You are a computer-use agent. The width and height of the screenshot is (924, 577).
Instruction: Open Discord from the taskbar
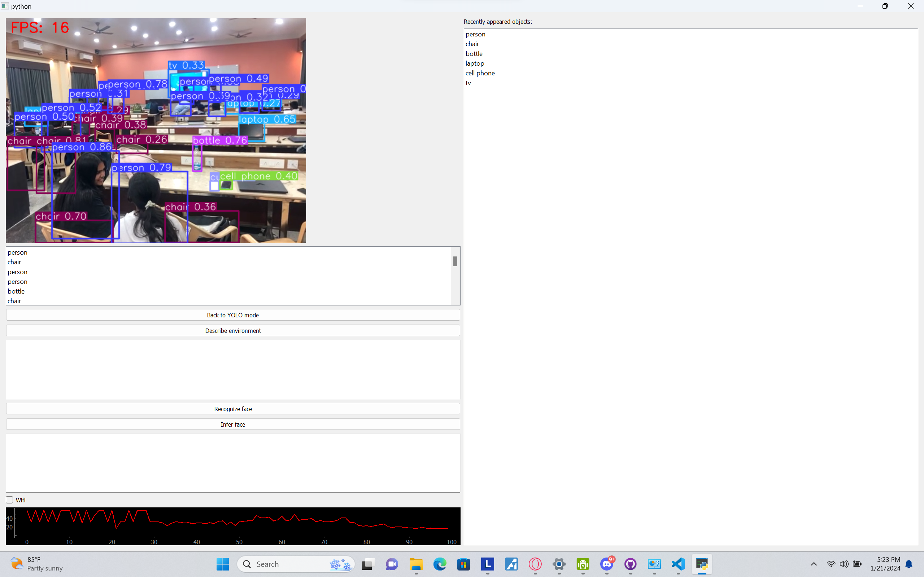click(x=606, y=564)
